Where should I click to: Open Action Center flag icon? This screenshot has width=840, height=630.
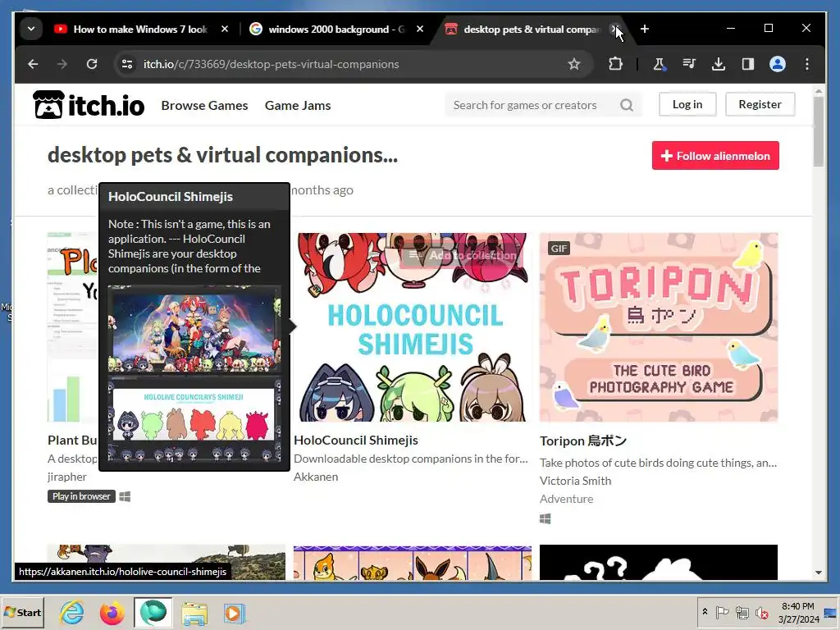click(x=722, y=612)
